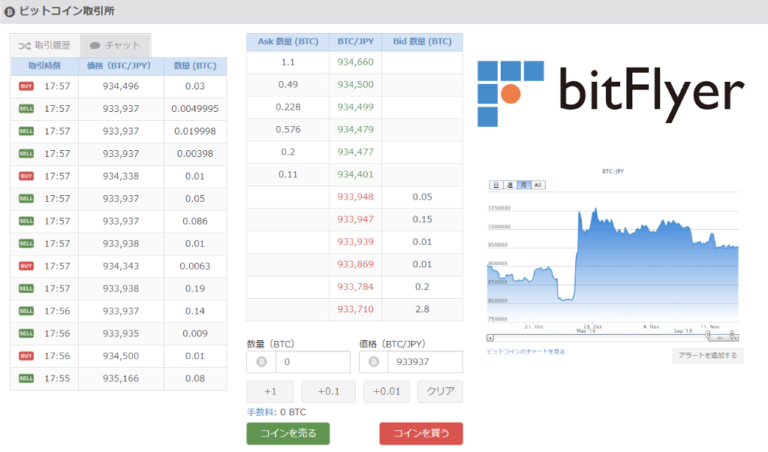Click the red コインを買う button

coord(421,433)
